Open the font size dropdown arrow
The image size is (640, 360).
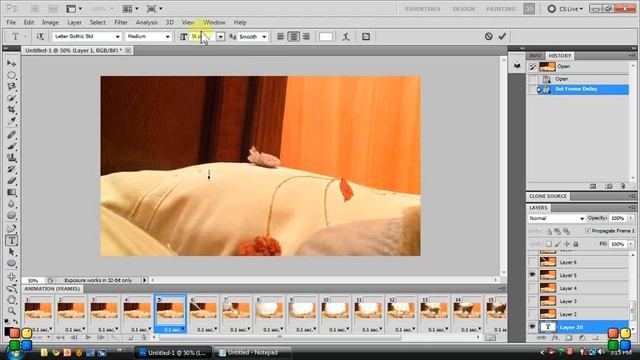[220, 37]
